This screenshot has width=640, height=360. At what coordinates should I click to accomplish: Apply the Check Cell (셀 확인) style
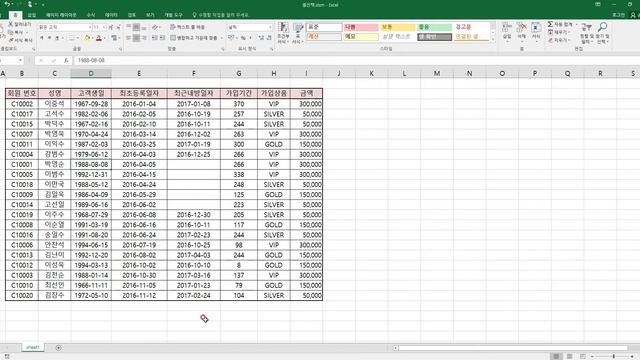tap(435, 37)
